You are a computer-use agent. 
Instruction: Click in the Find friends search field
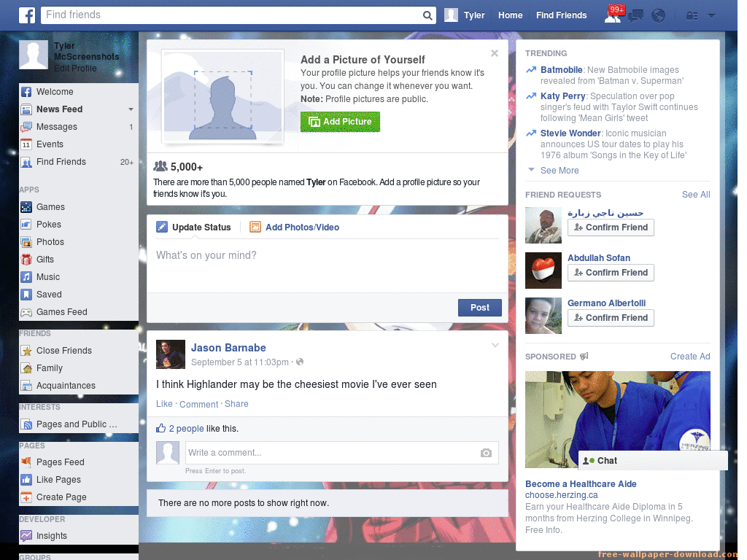[x=231, y=15]
